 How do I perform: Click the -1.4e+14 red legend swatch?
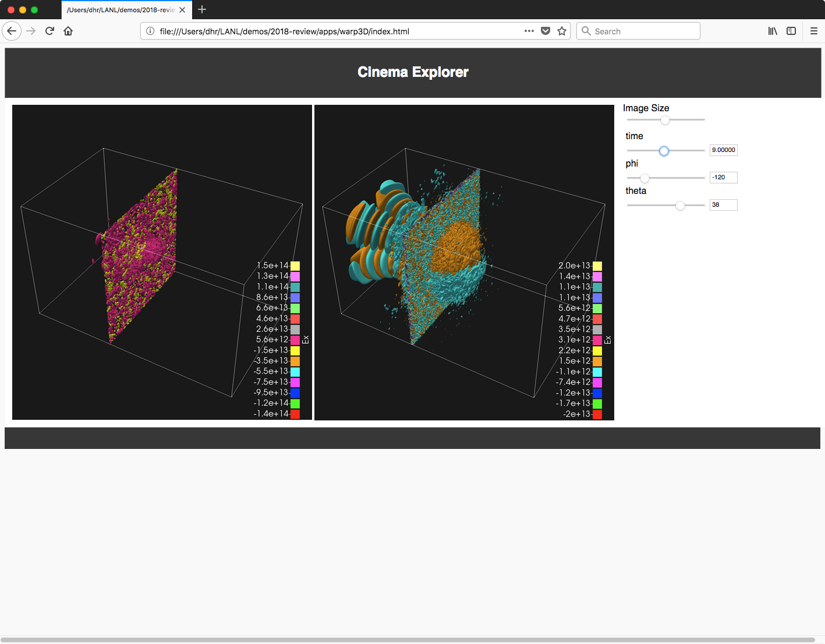[295, 414]
